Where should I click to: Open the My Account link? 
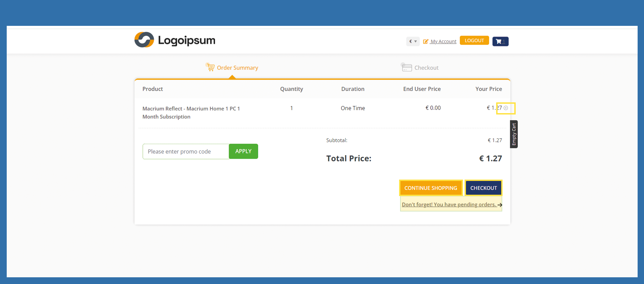(x=443, y=42)
